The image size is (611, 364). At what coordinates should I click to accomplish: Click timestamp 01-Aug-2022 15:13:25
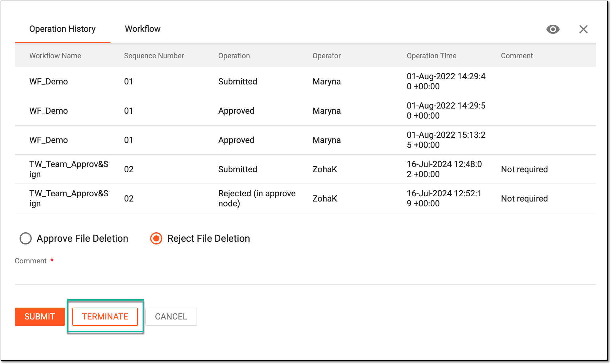click(x=446, y=140)
